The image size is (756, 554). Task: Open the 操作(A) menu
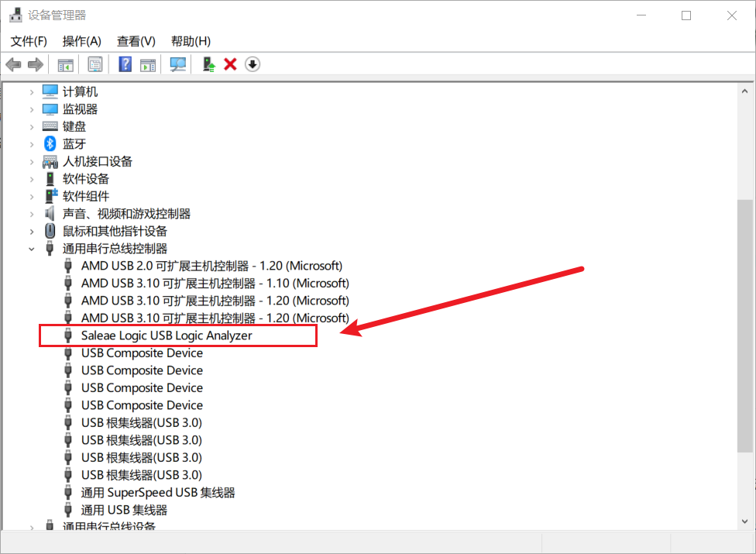point(82,42)
